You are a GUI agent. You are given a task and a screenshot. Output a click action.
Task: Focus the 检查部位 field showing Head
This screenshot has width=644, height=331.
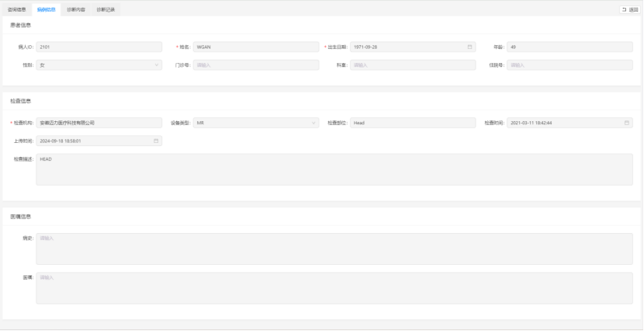coord(412,123)
